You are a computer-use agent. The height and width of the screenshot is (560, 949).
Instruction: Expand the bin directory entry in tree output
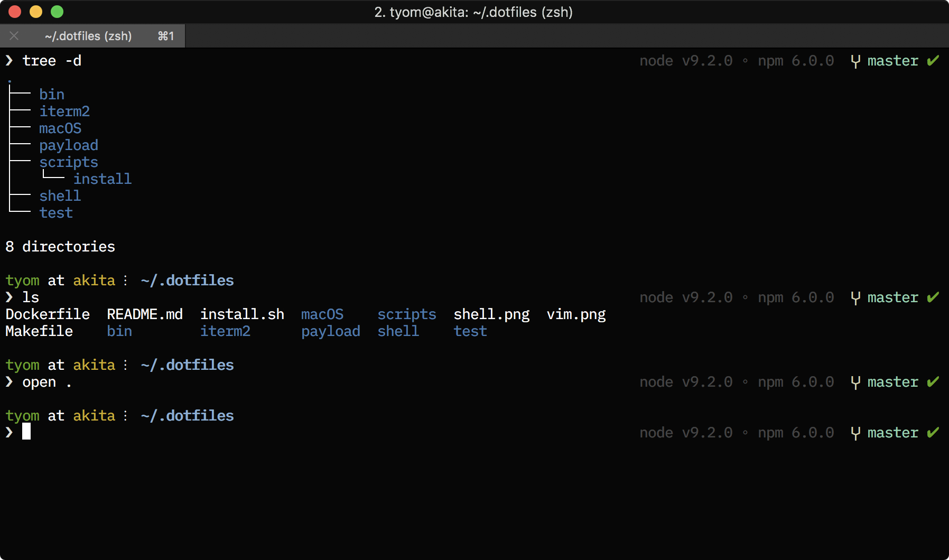(x=51, y=94)
